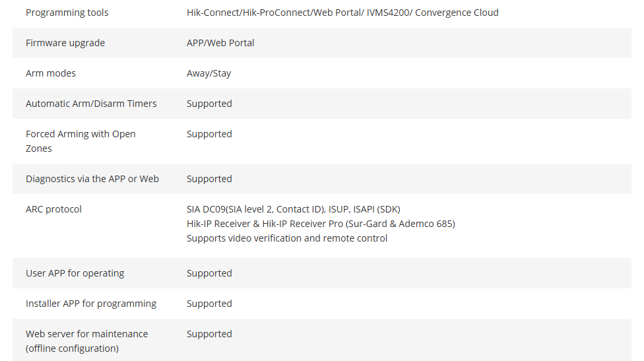The width and height of the screenshot is (644, 361).
Task: Click the APP/Web Portal value
Action: pos(220,43)
